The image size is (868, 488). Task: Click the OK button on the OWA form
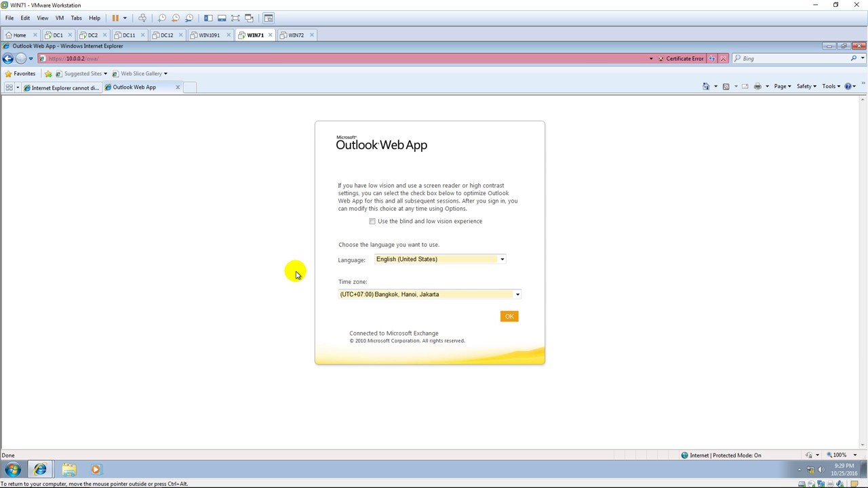[x=509, y=316]
